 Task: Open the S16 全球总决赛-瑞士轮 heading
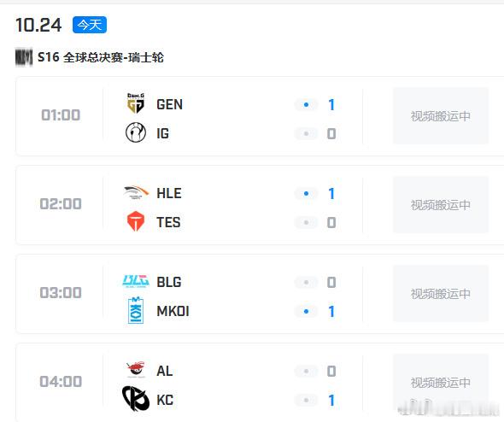point(101,57)
